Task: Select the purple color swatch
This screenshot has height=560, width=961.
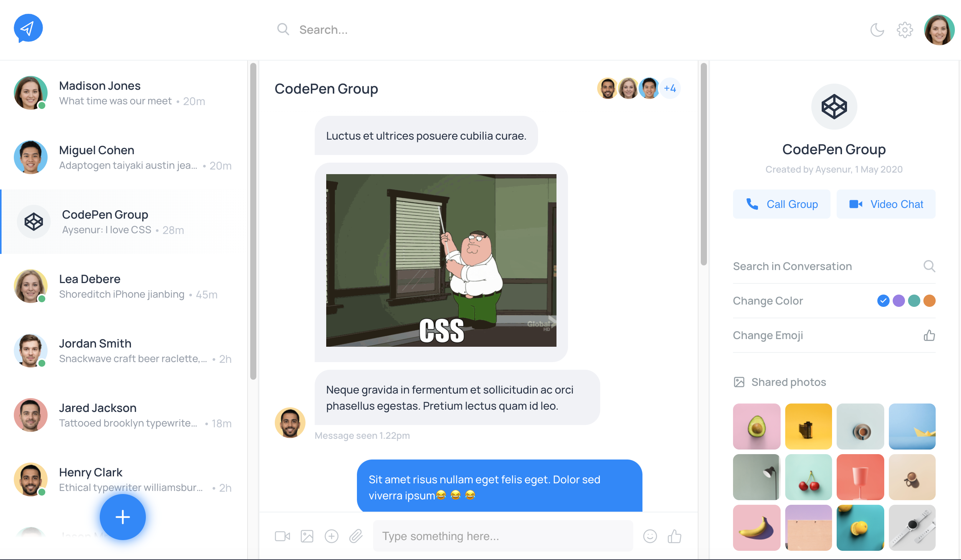Action: click(x=898, y=301)
